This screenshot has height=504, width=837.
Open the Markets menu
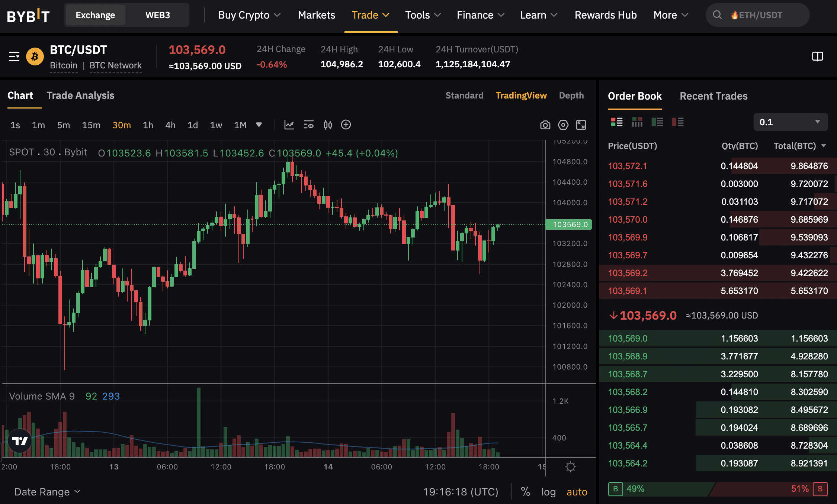(x=316, y=15)
